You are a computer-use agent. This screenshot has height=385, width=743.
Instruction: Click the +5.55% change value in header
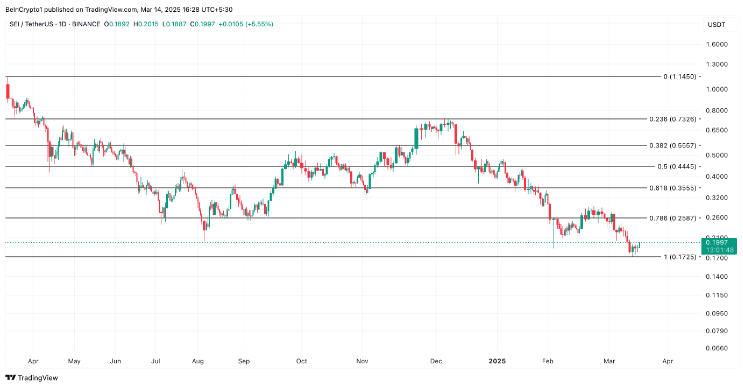259,24
